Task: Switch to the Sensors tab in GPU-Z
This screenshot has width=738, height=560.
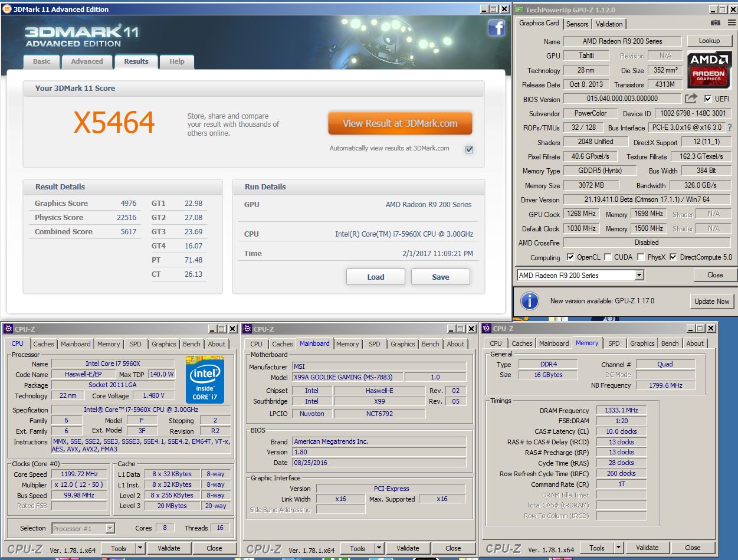Action: pos(577,24)
